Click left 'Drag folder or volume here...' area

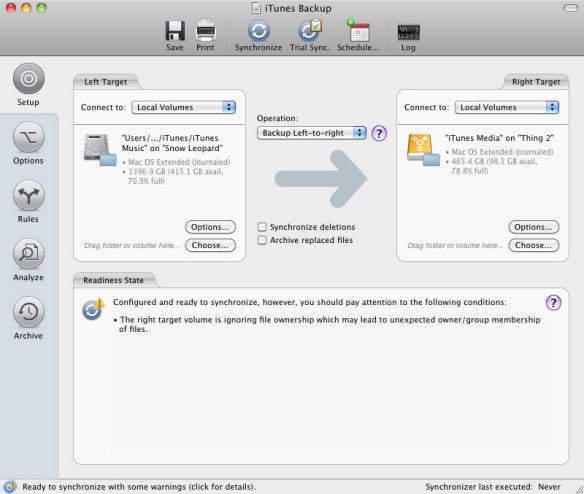132,246
